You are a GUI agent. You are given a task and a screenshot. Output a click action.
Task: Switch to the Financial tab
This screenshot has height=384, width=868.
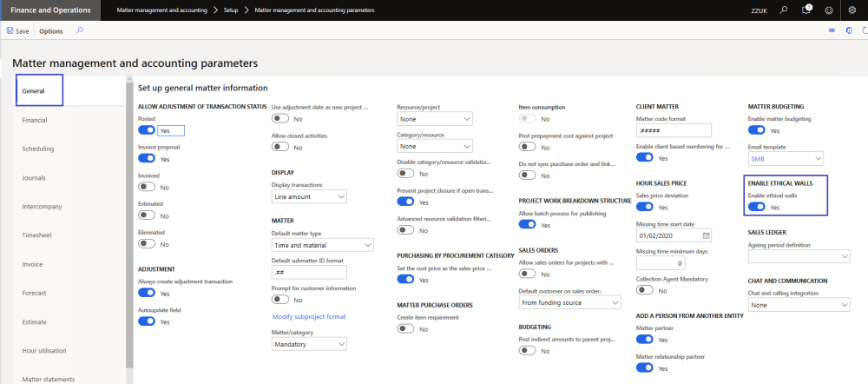35,120
